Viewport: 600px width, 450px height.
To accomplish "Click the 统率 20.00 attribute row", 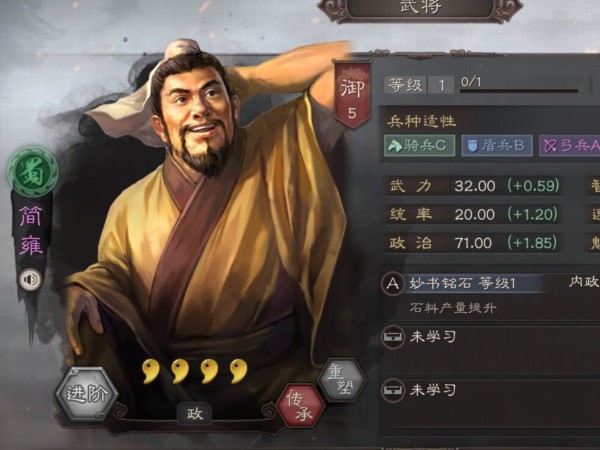I will point(474,214).
